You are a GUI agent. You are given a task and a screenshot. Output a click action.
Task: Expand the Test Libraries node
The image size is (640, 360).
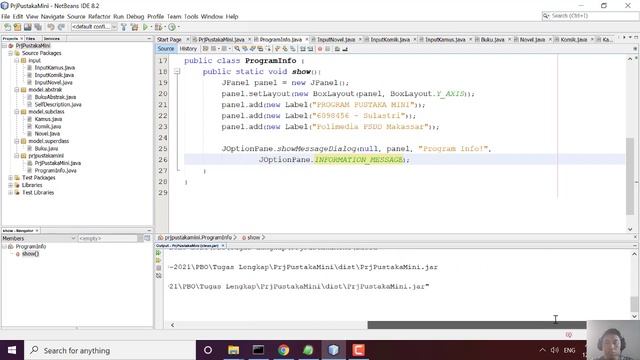click(x=11, y=193)
